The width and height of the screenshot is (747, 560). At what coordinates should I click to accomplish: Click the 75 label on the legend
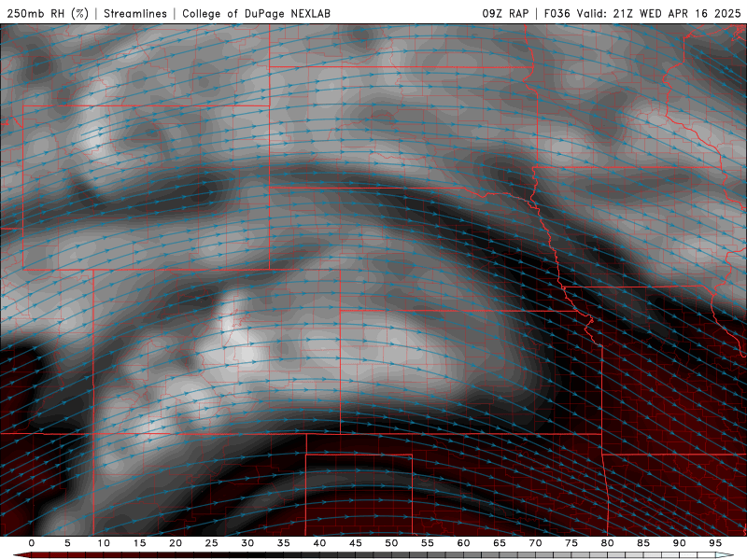(x=571, y=543)
